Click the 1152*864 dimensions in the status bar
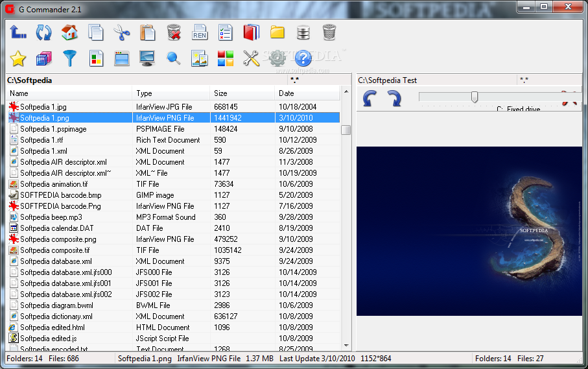This screenshot has width=588, height=369. click(376, 359)
